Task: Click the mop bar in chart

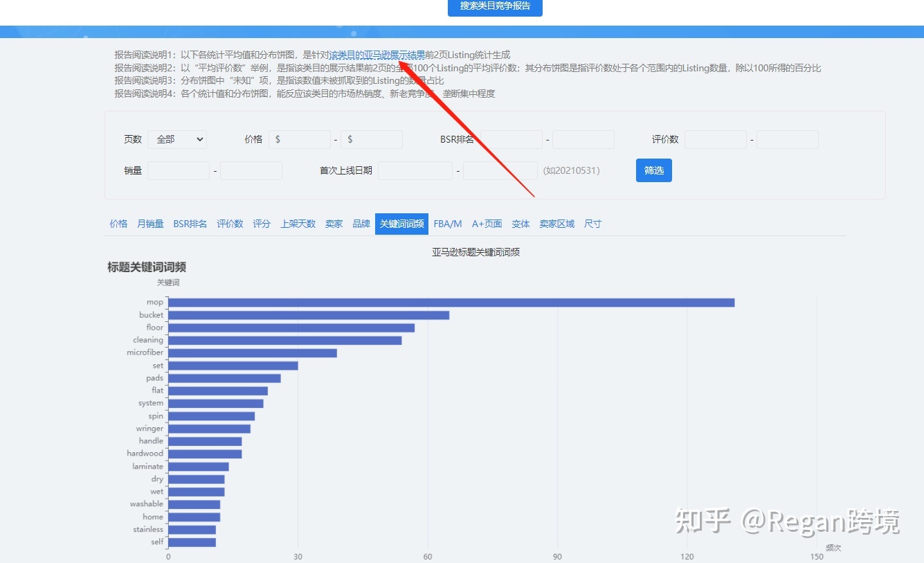Action: pos(451,303)
